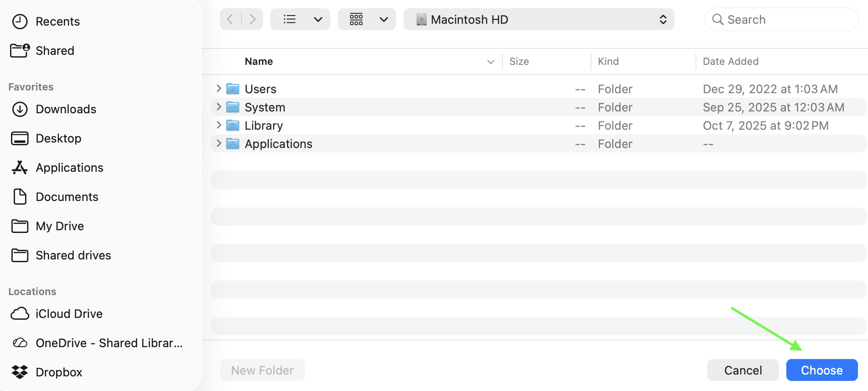Sort files by the Name column
868x391 pixels.
[x=259, y=62]
